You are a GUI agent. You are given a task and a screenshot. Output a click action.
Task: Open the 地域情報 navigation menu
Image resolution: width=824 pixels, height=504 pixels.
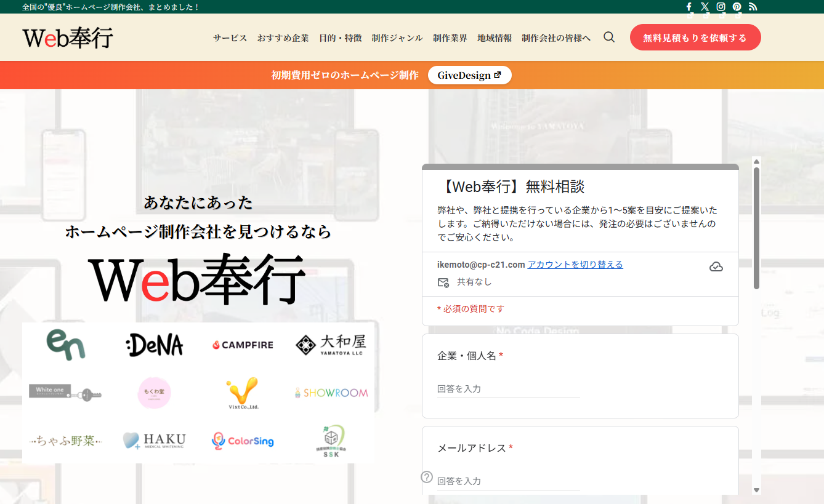click(495, 37)
